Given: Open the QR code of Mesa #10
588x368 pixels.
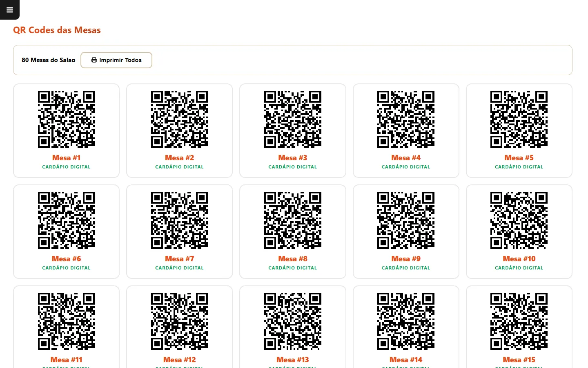Looking at the screenshot, I should [519, 220].
